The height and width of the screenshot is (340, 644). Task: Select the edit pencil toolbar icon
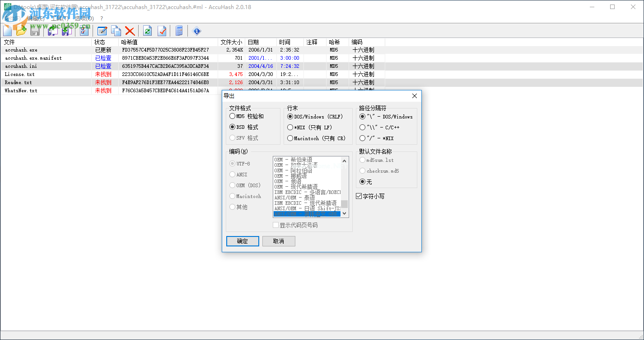[102, 31]
